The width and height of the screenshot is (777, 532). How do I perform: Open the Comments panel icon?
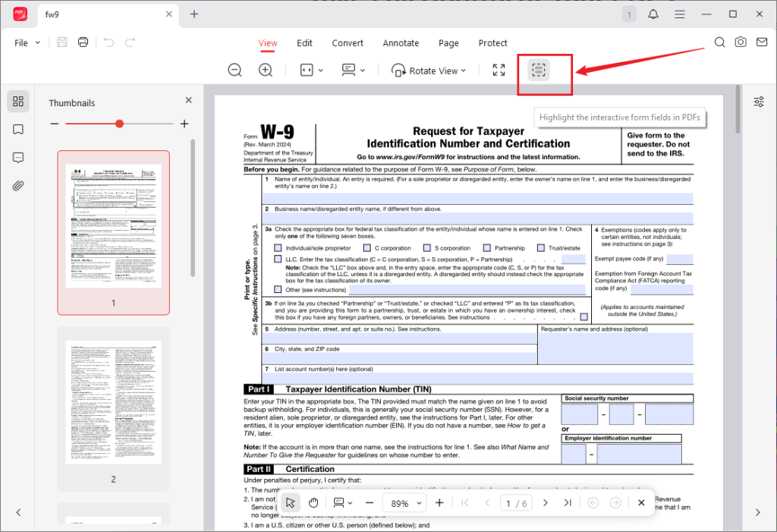18,158
